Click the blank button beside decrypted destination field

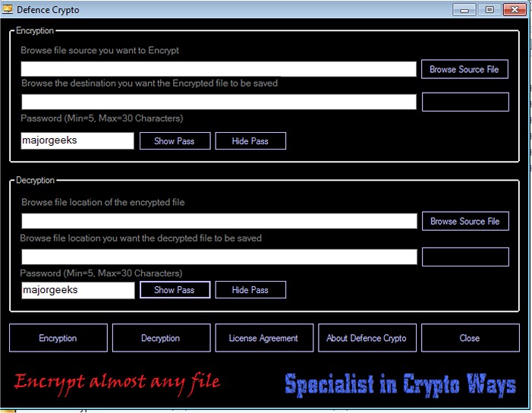[x=465, y=257]
